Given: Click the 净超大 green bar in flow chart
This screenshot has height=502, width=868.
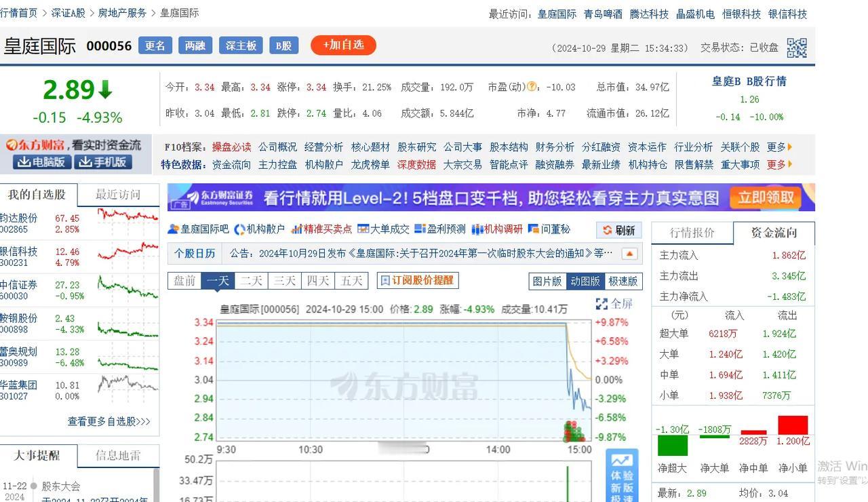Looking at the screenshot, I should click(673, 446).
